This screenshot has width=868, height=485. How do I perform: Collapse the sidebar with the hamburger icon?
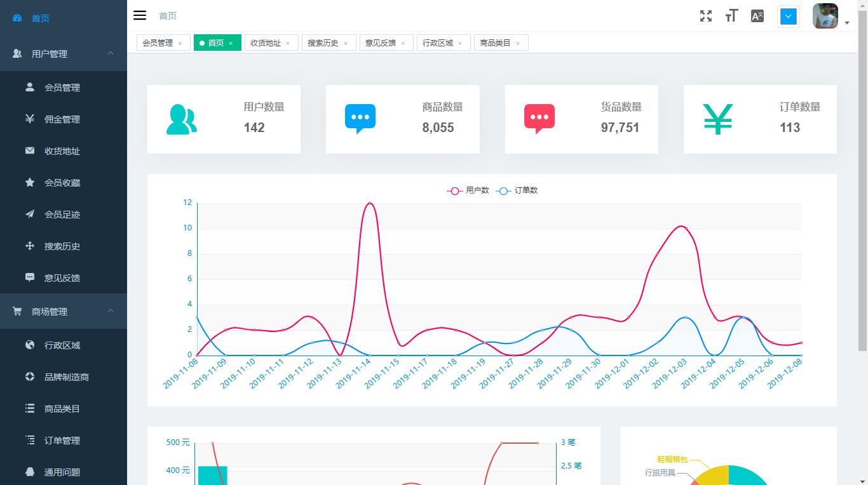point(139,15)
